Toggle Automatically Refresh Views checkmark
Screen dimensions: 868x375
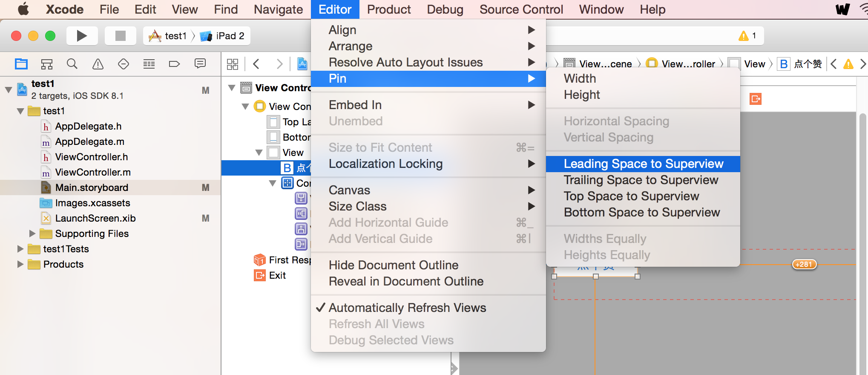[428, 308]
